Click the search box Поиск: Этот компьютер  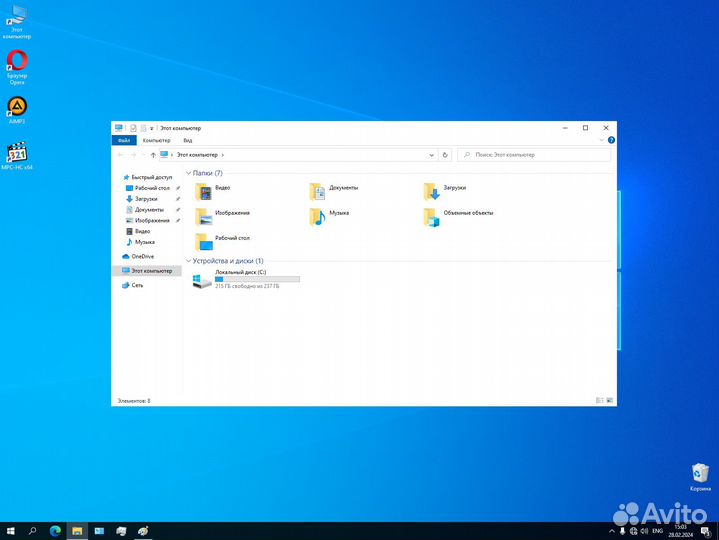click(534, 155)
